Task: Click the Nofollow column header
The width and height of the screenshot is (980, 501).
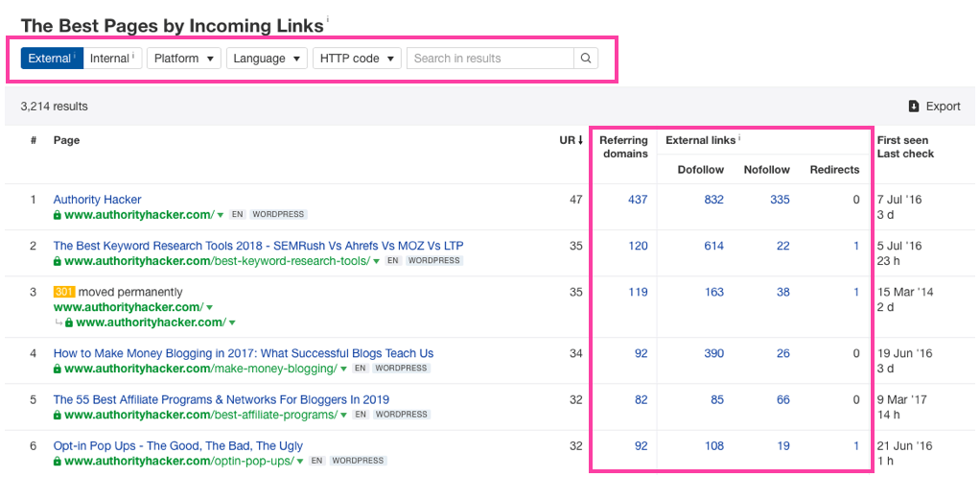Action: (x=767, y=170)
